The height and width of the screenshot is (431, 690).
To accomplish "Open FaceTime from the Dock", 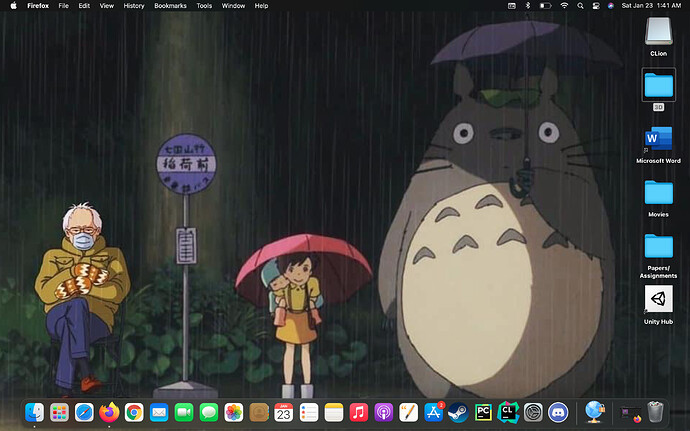I will click(x=184, y=413).
